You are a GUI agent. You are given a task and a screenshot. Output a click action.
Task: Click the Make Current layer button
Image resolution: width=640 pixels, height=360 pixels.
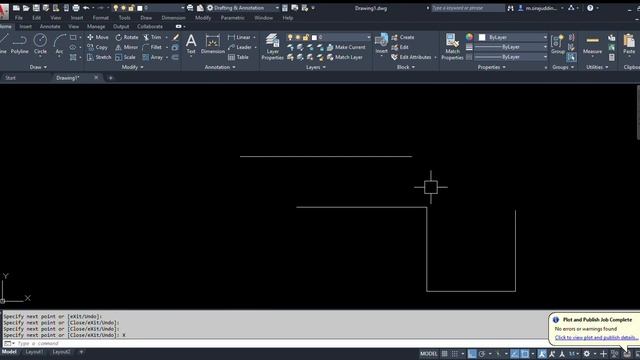pos(346,47)
